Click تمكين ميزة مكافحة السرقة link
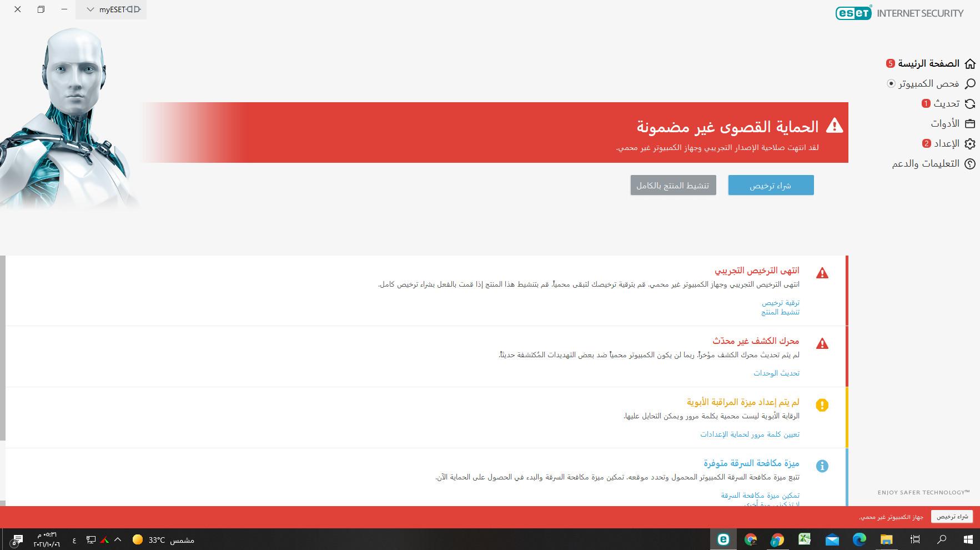The width and height of the screenshot is (980, 550). coord(760,496)
